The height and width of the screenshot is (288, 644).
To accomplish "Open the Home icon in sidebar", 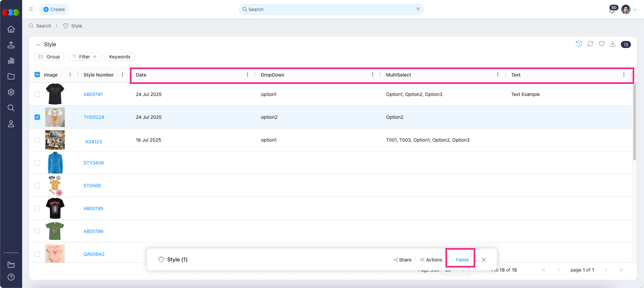I will [11, 29].
